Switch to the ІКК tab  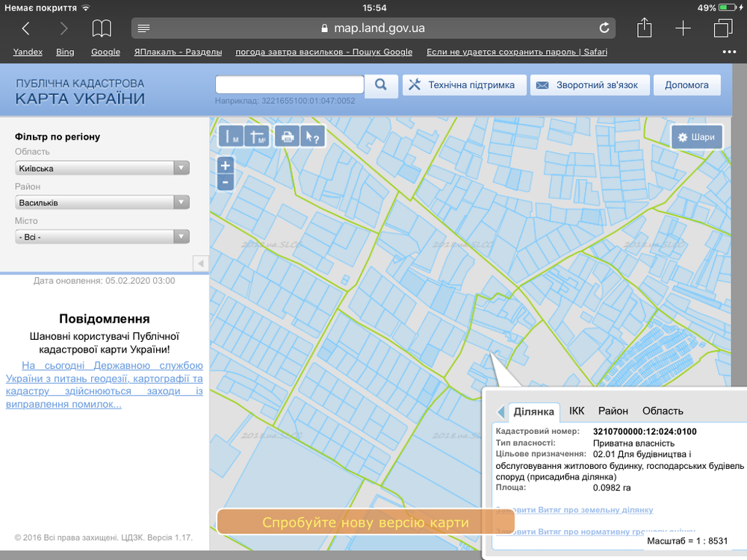point(577,411)
